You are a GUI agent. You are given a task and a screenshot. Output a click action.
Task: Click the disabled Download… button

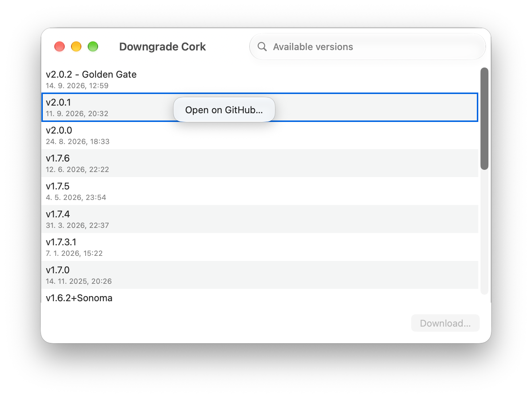pyautogui.click(x=445, y=323)
